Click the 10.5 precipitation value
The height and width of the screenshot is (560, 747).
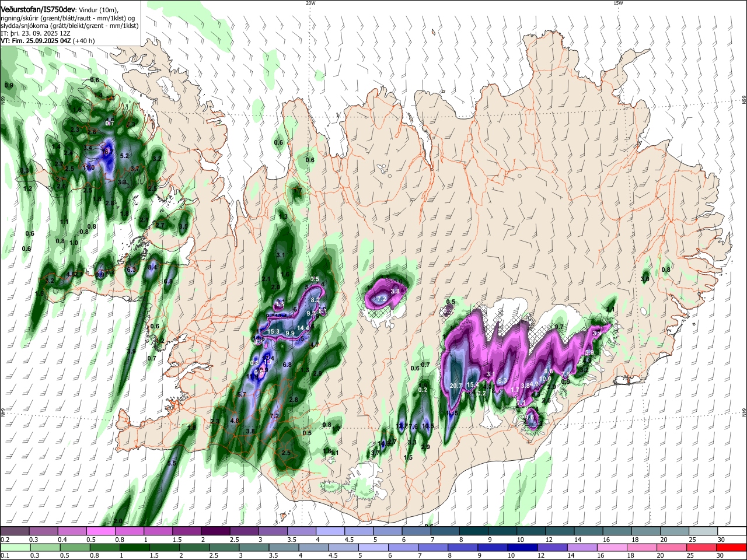point(428,426)
